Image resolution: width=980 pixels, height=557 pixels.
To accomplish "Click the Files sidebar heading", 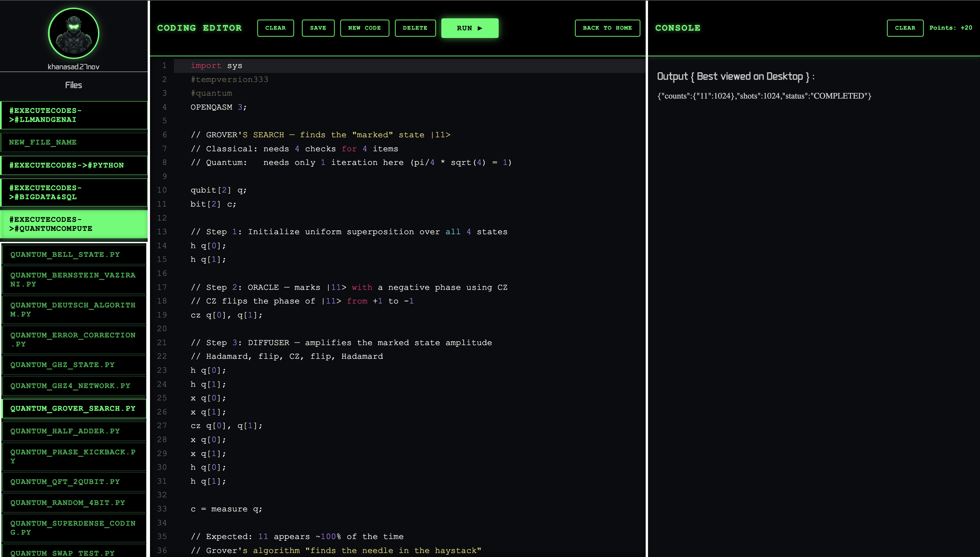I will [x=73, y=85].
